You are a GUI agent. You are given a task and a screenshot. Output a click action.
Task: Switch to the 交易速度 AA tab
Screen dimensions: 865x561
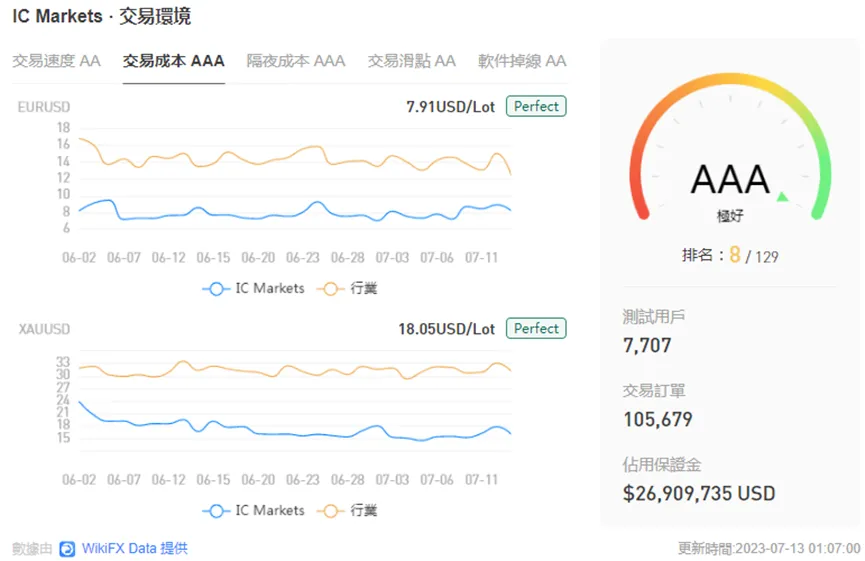[56, 61]
